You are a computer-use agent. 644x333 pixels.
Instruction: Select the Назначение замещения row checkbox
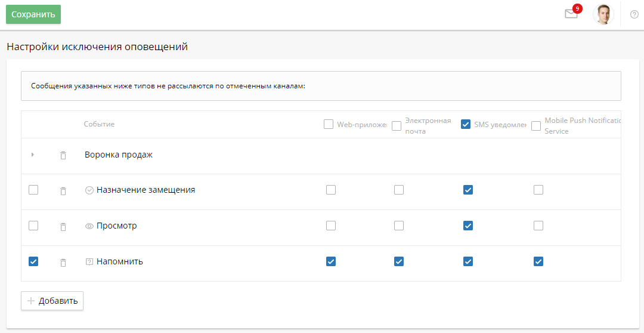tap(33, 190)
